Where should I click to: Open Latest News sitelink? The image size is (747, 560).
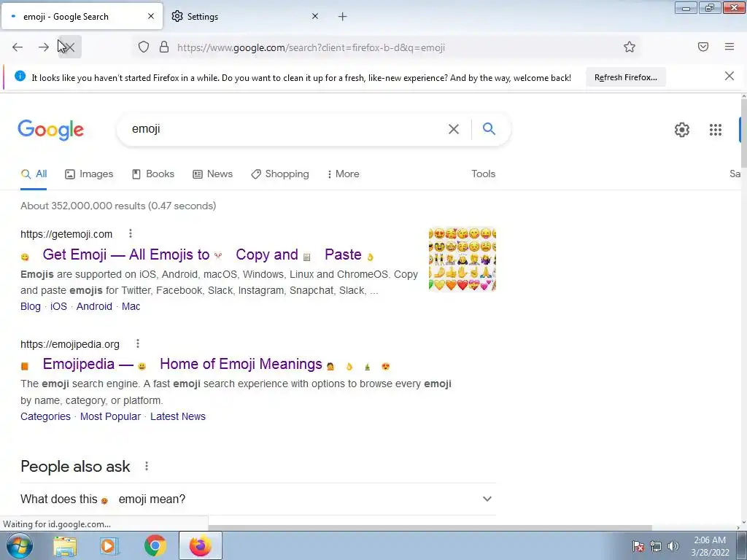coord(178,416)
